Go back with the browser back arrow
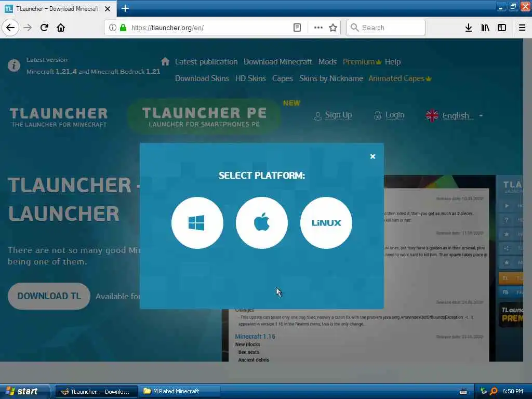Image resolution: width=532 pixels, height=399 pixels. tap(10, 28)
